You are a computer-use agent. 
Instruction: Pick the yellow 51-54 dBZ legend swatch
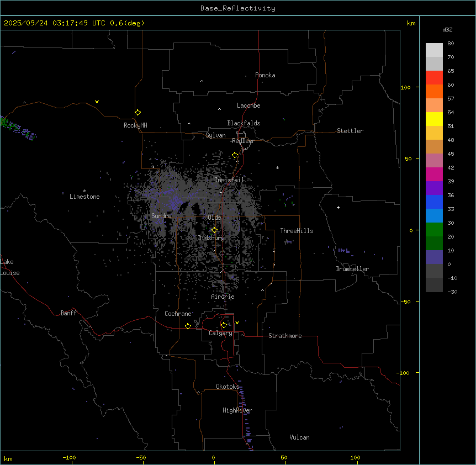[x=434, y=119]
